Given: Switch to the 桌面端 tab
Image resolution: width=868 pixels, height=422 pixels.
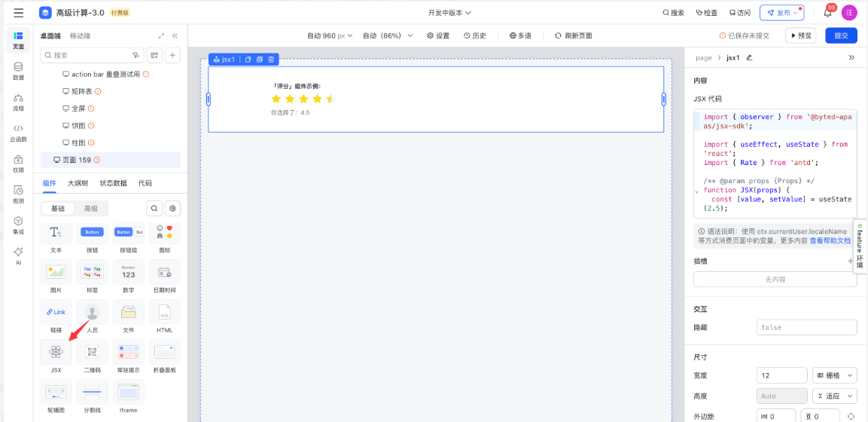Looking at the screenshot, I should 50,36.
